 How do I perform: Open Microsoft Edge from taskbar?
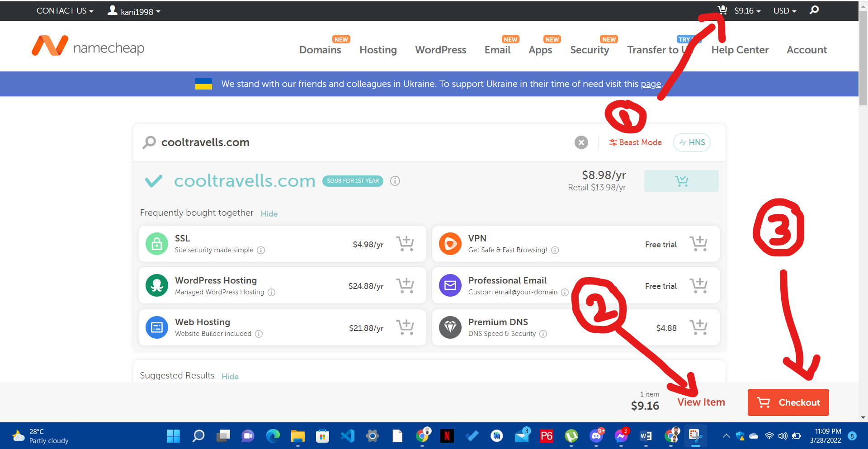(273, 436)
